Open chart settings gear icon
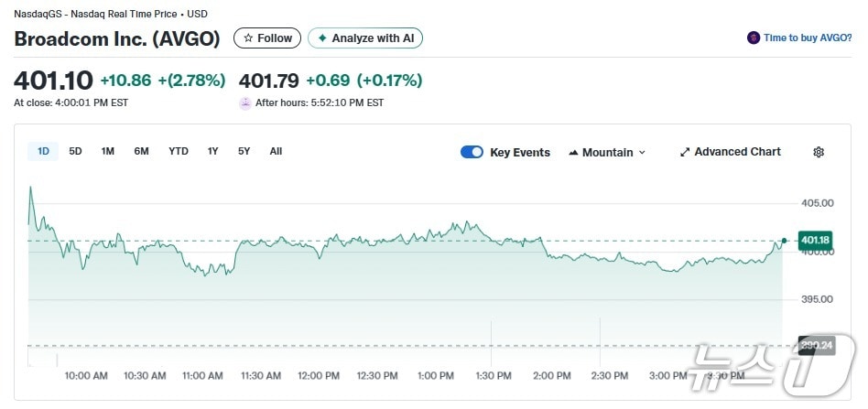 819,152
